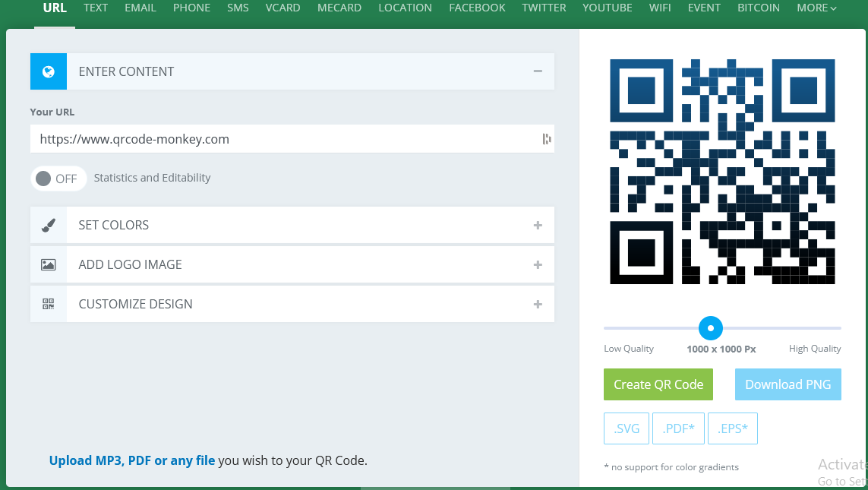Expand Customize Design with the plus sign

click(538, 304)
